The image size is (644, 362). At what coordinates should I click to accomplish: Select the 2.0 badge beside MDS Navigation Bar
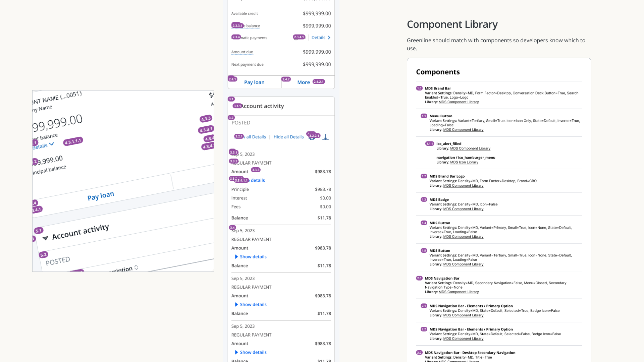click(x=419, y=278)
